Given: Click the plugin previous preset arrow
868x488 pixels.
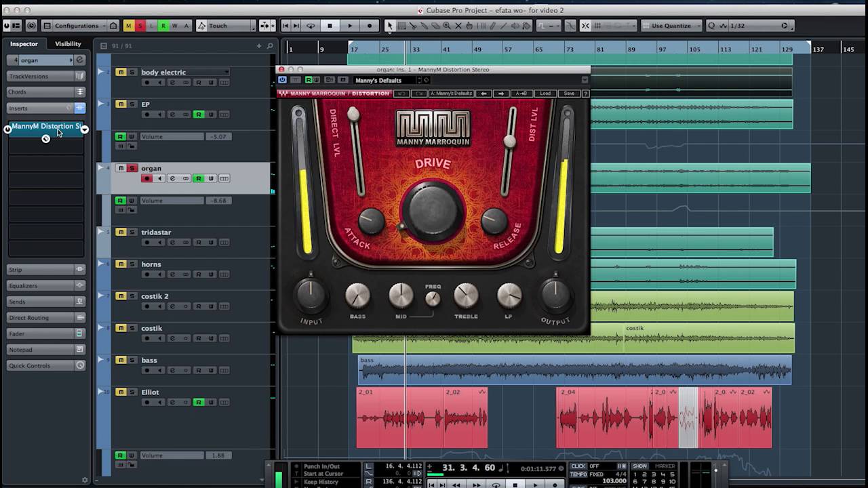Looking at the screenshot, I should [x=484, y=94].
